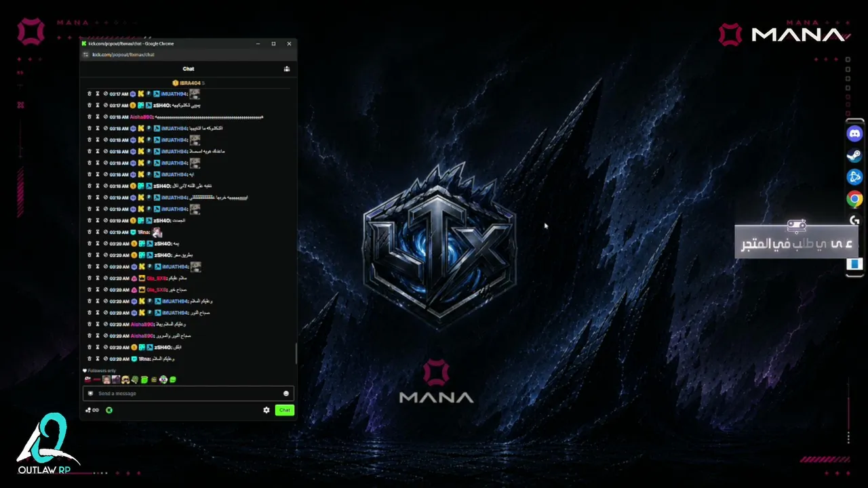Open Discord from the side dock

[x=854, y=134]
